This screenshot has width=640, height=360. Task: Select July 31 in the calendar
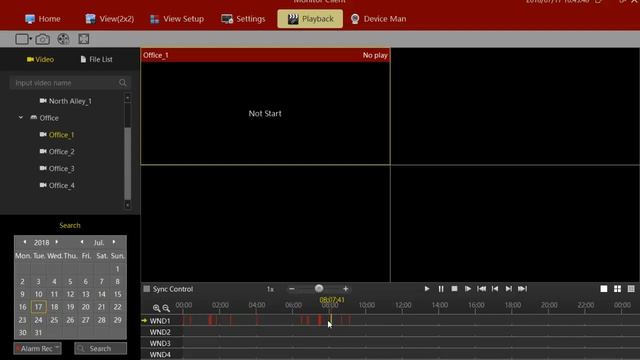point(38,333)
